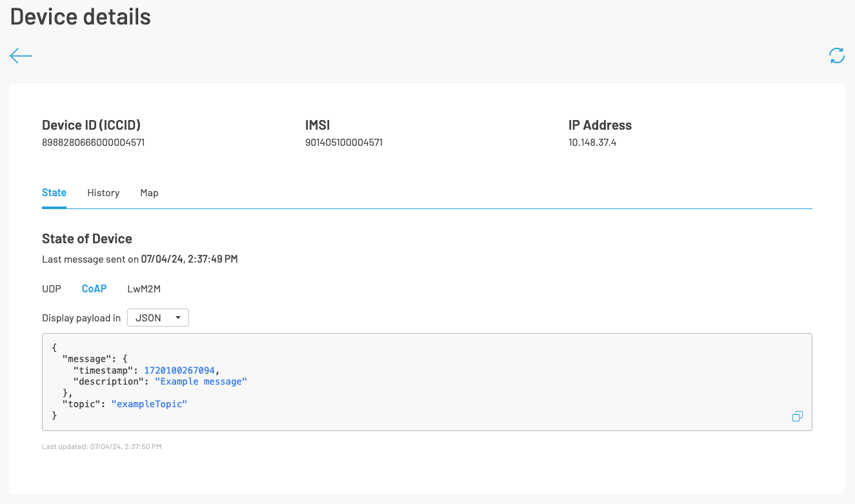The image size is (855, 504).
Task: Click the "Example message" description string
Action: (x=201, y=381)
